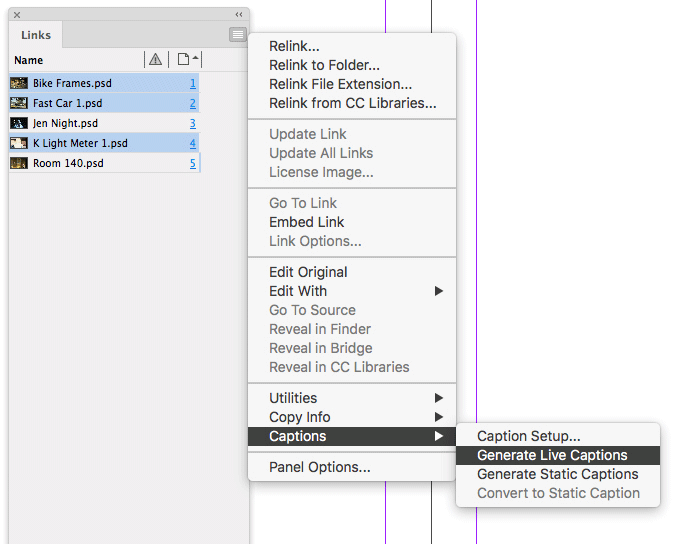Switch to the Links tab
Image resolution: width=674 pixels, height=544 pixels.
tap(36, 35)
